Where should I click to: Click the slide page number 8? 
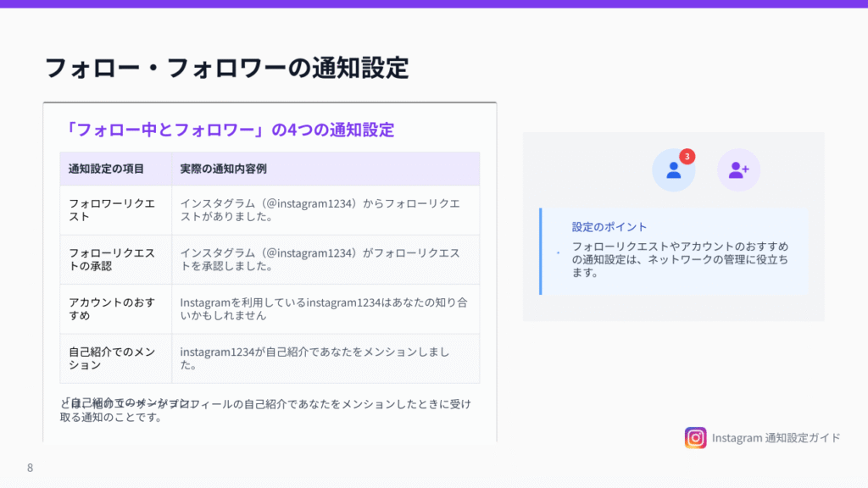(x=31, y=468)
